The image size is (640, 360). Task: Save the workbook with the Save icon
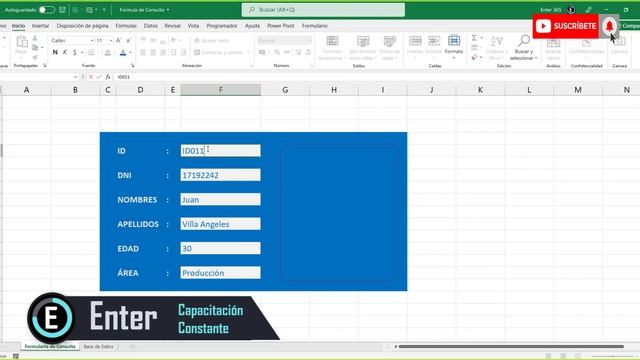62,9
